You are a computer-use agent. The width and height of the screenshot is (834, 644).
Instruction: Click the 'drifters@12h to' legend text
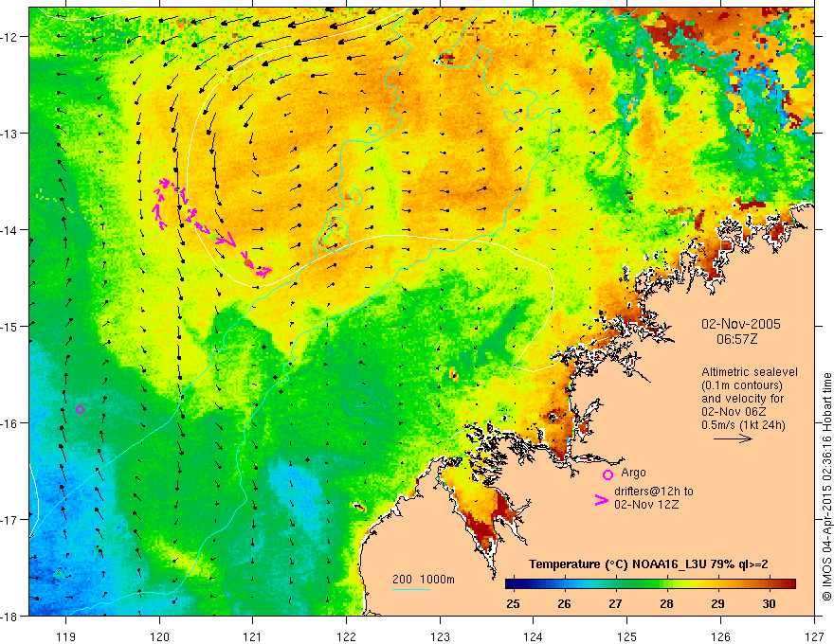654,492
